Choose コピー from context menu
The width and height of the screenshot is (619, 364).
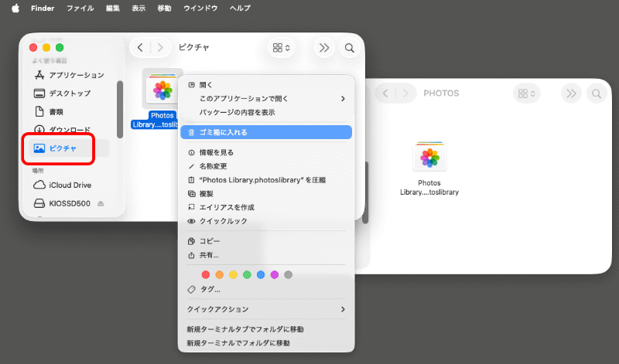266,241
